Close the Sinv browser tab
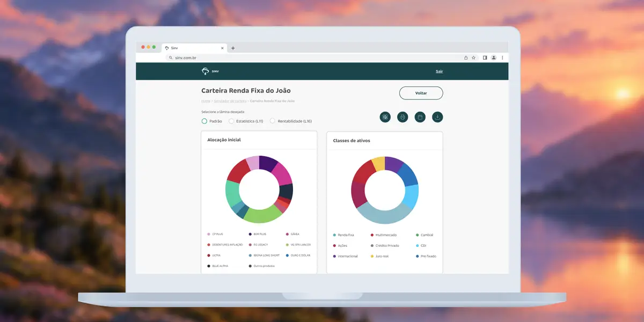Viewport: 644px width, 322px height. 222,48
